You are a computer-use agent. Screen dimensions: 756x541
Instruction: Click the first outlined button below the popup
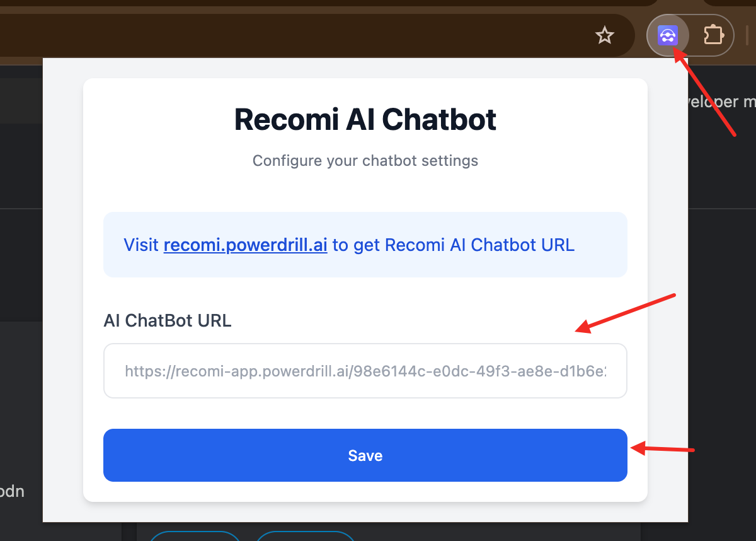[195, 536]
